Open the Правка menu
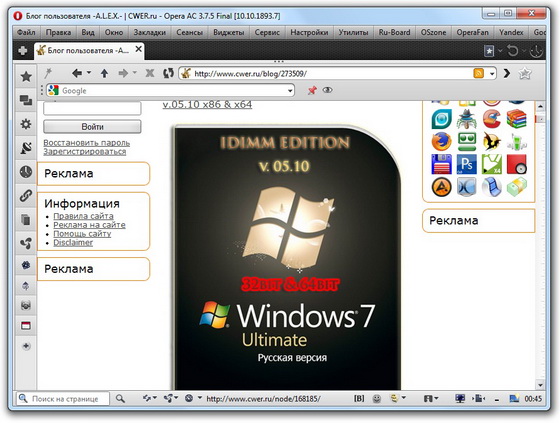Screen dimensions: 560x423 (x=58, y=32)
